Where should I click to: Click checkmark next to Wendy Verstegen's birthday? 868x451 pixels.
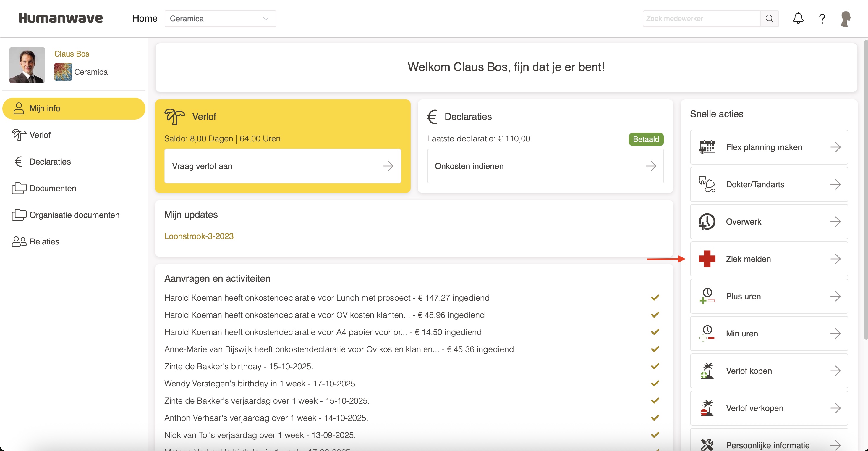[655, 383]
